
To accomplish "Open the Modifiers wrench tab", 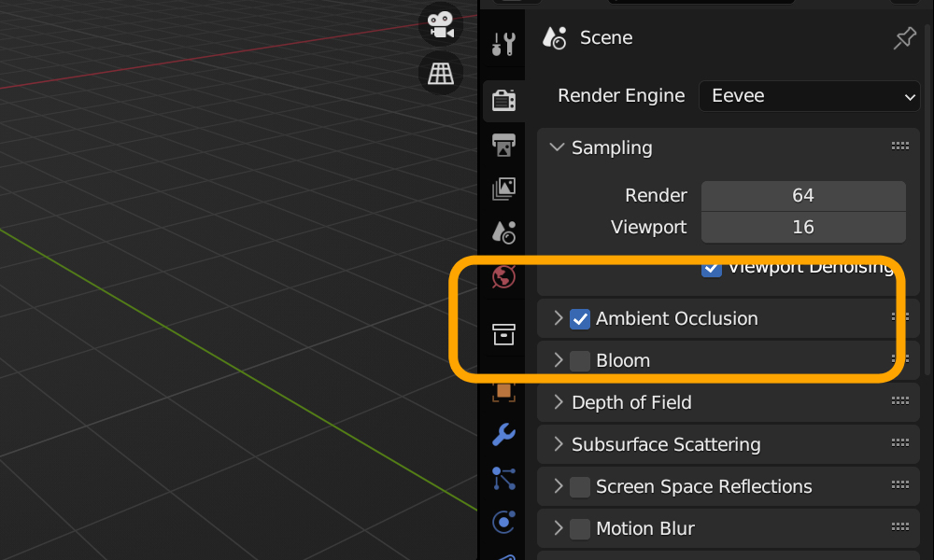I will (x=504, y=434).
